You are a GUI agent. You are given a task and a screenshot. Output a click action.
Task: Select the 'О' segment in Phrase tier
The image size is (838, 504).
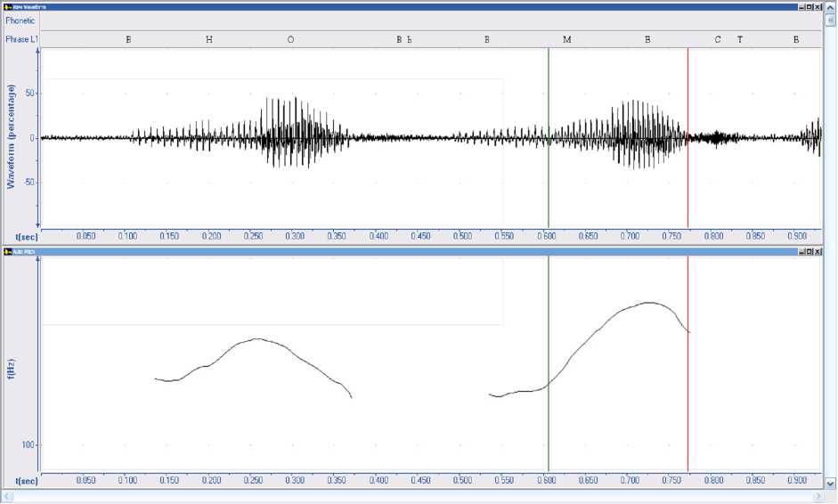(x=290, y=39)
